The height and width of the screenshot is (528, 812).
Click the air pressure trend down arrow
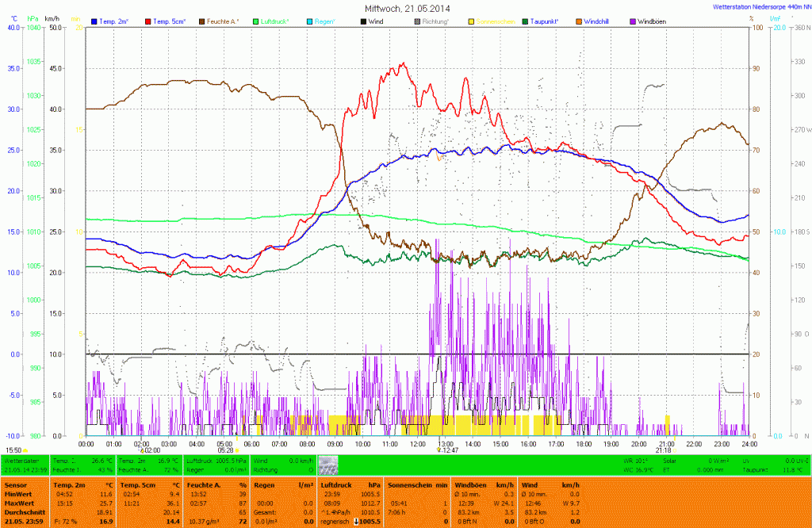(x=354, y=521)
